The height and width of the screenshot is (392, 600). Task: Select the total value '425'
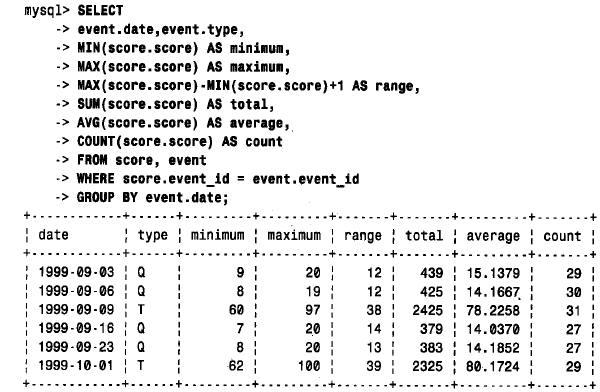(x=432, y=292)
